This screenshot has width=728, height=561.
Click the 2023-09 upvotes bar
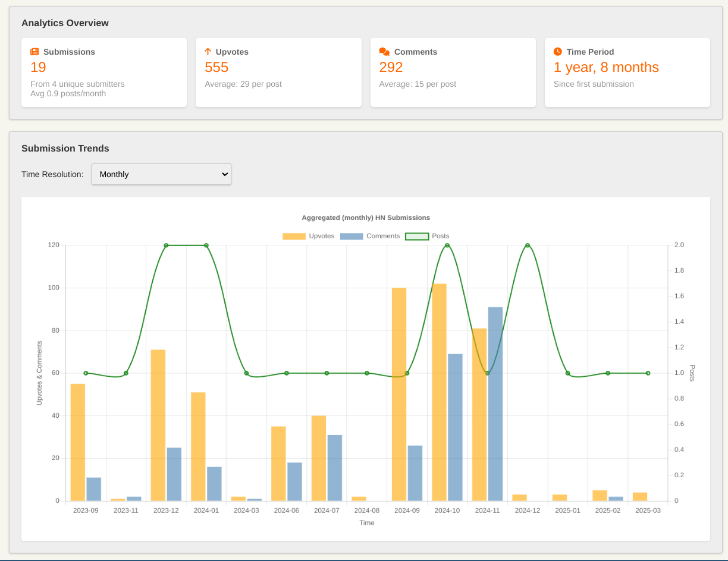[78, 443]
